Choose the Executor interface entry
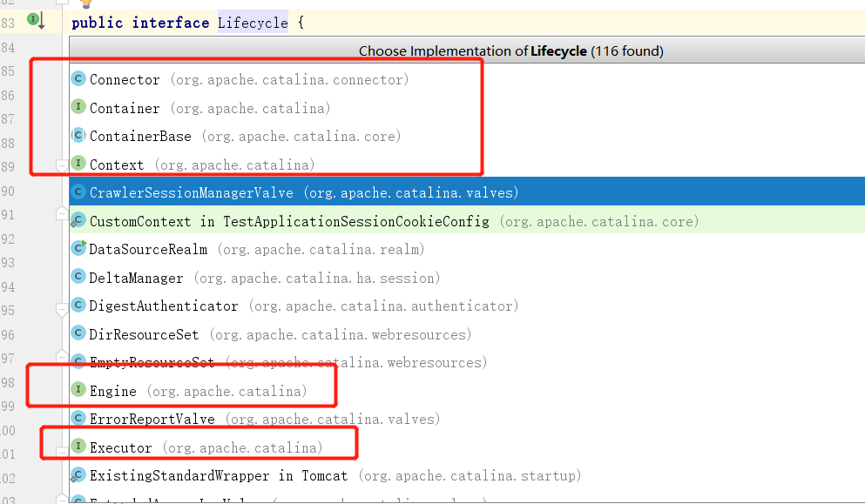This screenshot has width=865, height=504. click(x=467, y=447)
